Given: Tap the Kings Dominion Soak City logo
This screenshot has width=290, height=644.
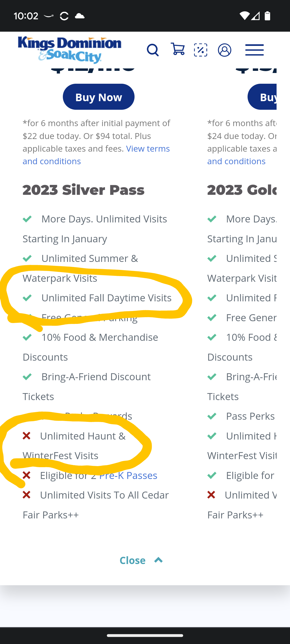Looking at the screenshot, I should (x=70, y=50).
